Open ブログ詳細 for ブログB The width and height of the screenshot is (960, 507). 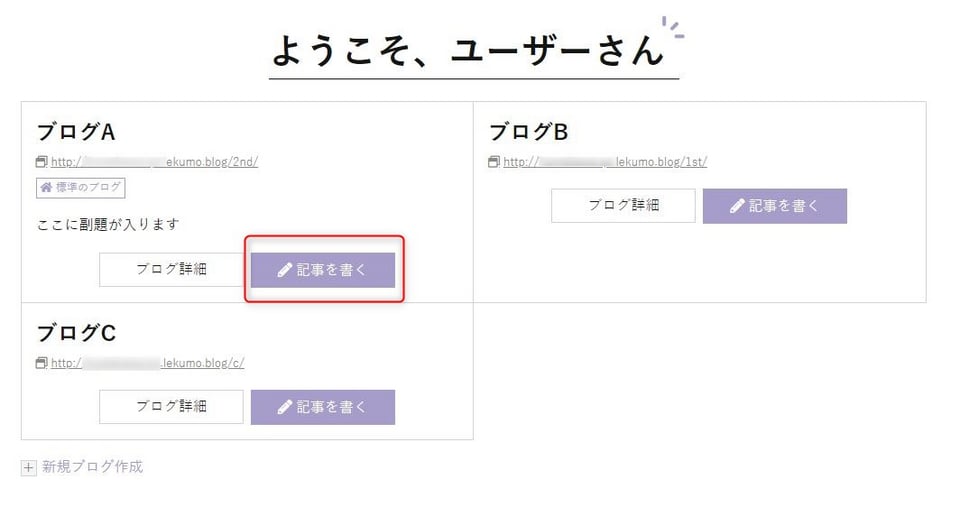(x=623, y=205)
